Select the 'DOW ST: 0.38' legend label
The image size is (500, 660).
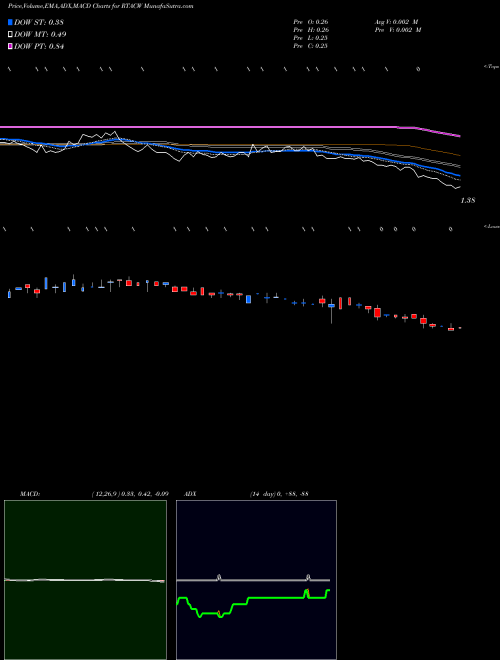pos(39,22)
